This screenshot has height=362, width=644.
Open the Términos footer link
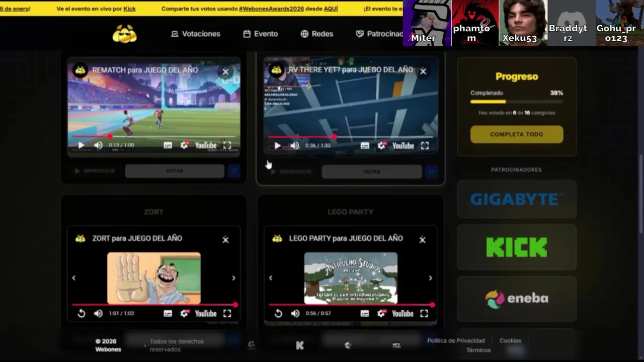click(478, 350)
